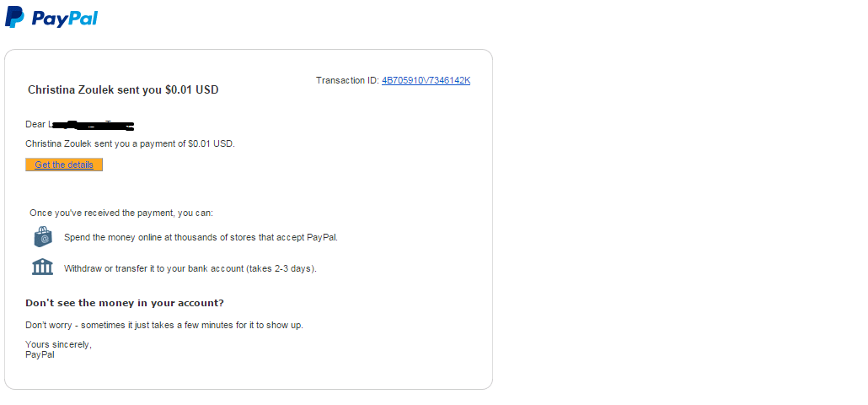Click the Transaction ID label text
Image resolution: width=868 pixels, height=405 pixels.
click(x=347, y=81)
